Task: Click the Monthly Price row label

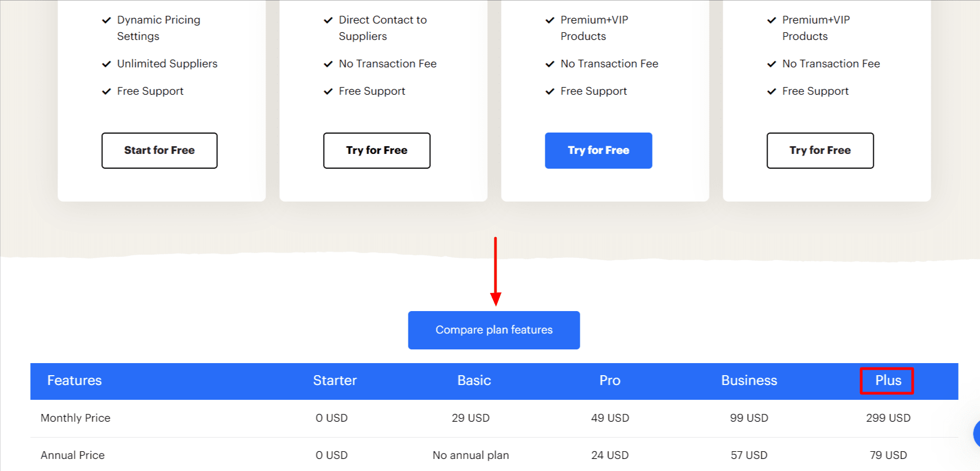Action: tap(76, 418)
